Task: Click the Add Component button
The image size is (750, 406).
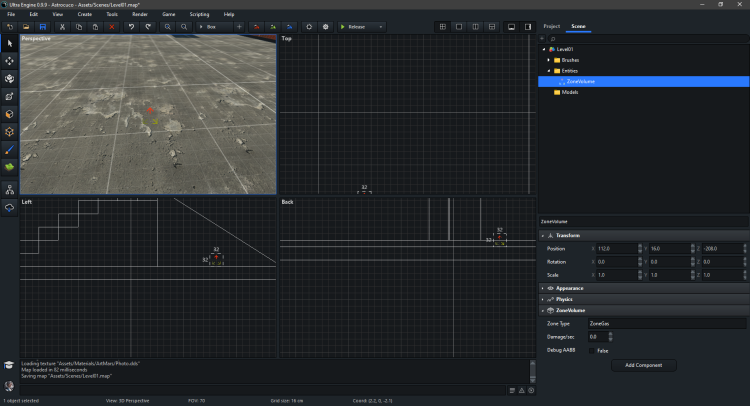Action: point(643,366)
